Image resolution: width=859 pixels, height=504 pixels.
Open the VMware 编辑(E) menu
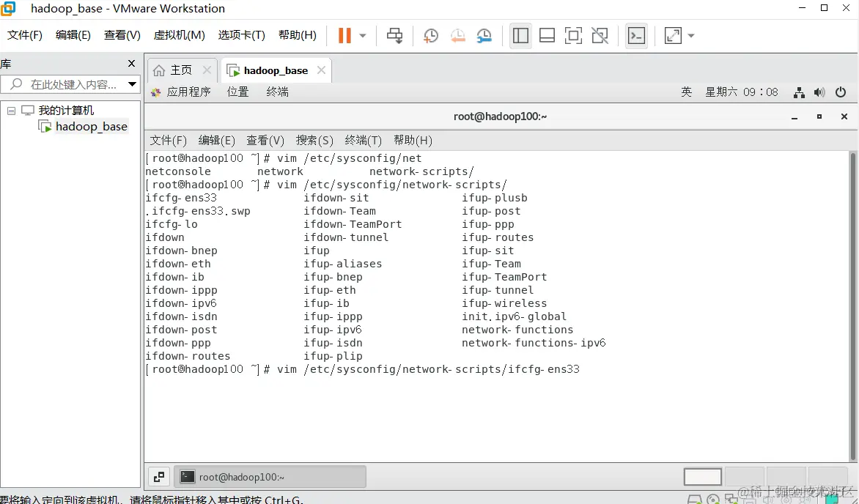point(73,35)
